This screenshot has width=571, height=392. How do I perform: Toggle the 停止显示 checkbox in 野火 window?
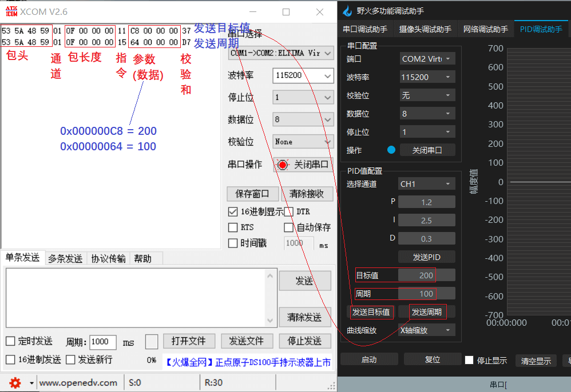469,360
